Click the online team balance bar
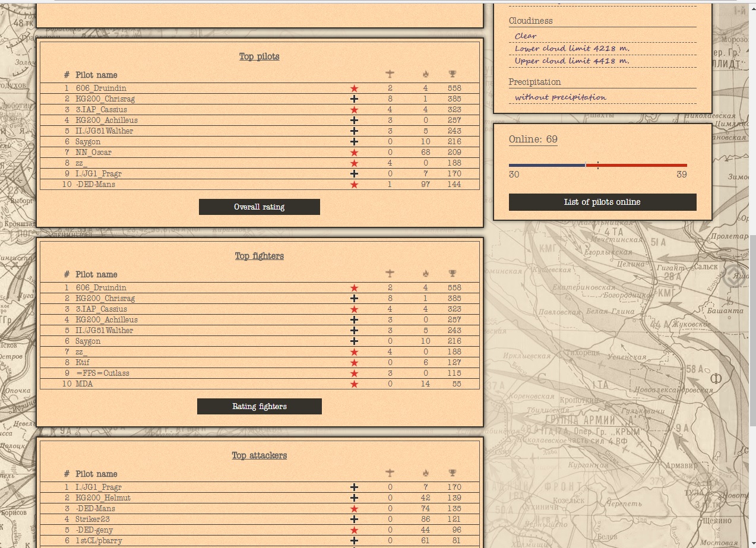Image resolution: width=756 pixels, height=548 pixels. coord(598,165)
